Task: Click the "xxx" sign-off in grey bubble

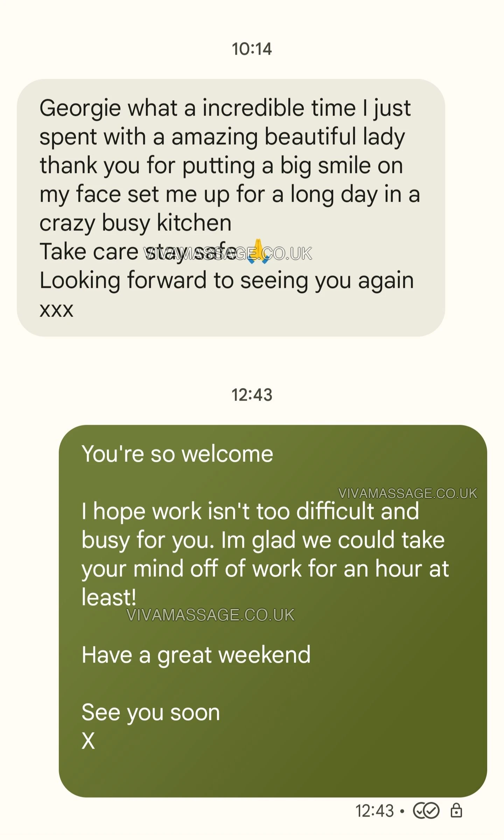Action: tap(56, 309)
